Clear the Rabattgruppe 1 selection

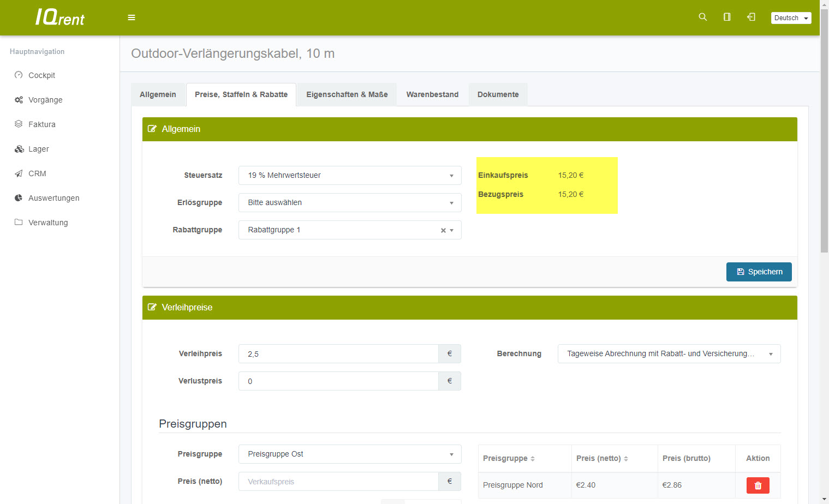point(443,231)
